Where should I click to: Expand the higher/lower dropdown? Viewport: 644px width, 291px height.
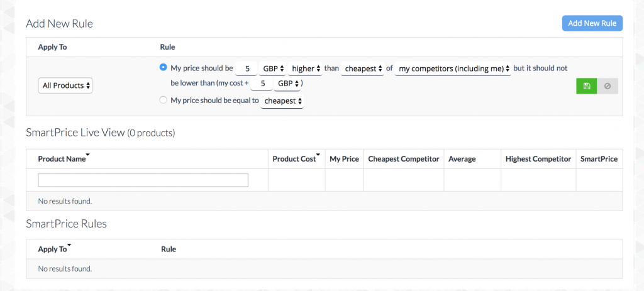[x=306, y=68]
